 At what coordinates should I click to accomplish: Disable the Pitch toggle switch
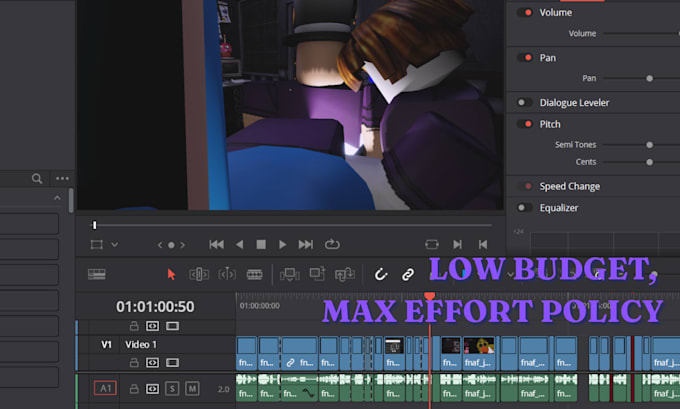(525, 124)
